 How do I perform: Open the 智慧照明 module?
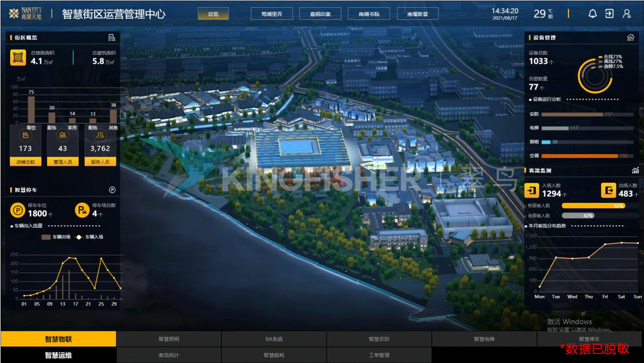(169, 339)
